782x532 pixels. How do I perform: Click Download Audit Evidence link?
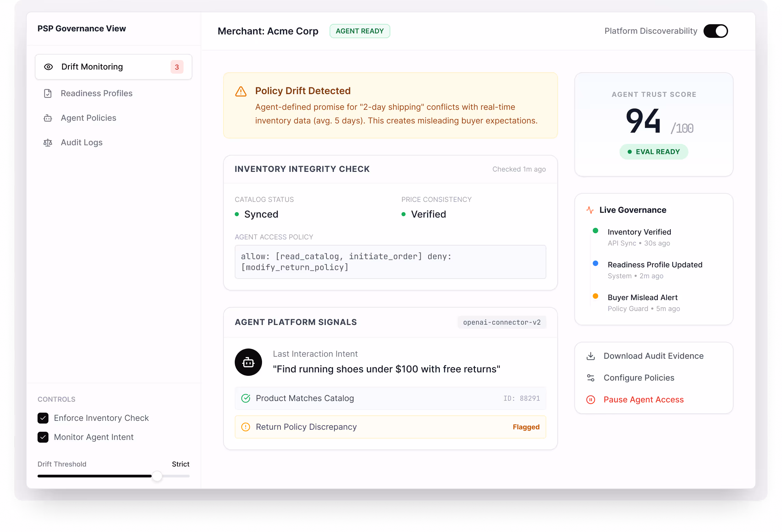click(653, 356)
